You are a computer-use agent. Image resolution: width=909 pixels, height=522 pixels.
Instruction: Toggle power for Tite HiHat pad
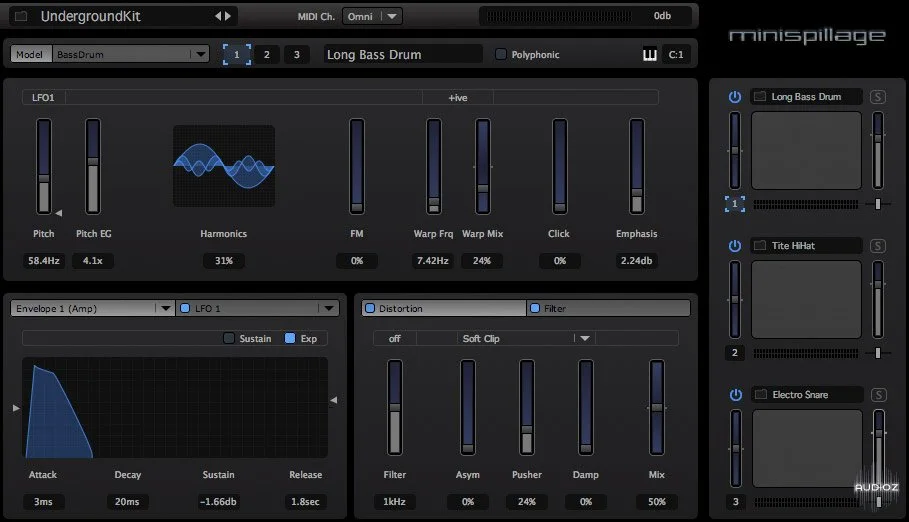[x=735, y=246]
